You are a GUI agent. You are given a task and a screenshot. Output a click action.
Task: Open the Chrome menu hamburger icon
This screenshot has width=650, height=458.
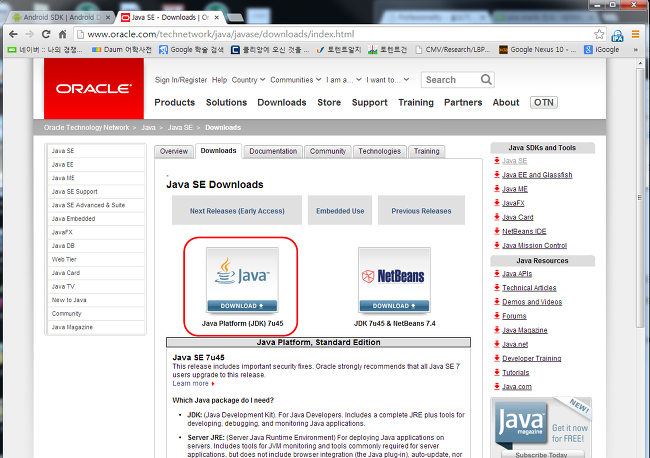coord(635,34)
